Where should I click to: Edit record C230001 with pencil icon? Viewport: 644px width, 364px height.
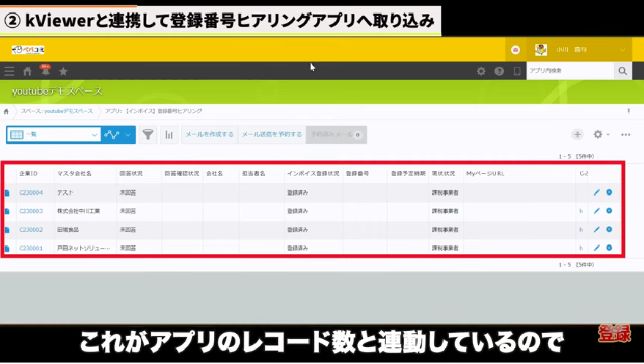(597, 248)
